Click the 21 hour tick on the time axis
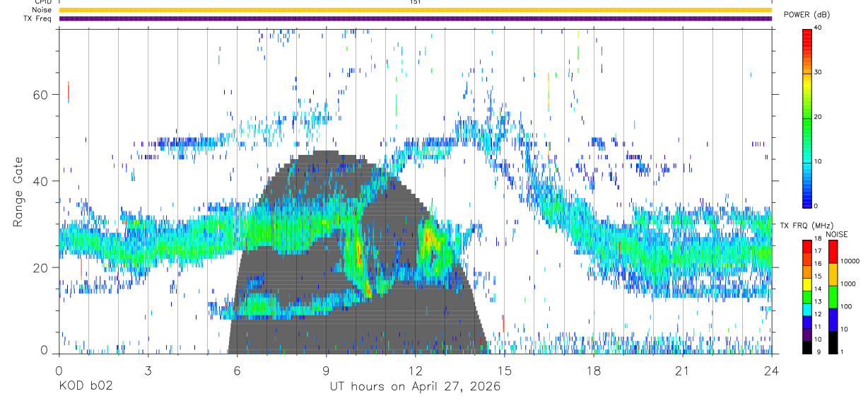Viewport: 868px width, 401px height. pos(683,371)
